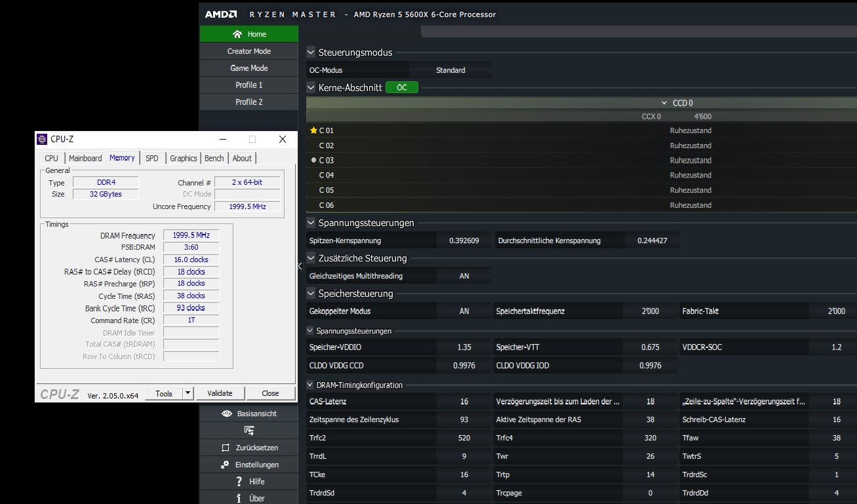
Task: Collapse the Speichersteuerung section
Action: point(311,294)
